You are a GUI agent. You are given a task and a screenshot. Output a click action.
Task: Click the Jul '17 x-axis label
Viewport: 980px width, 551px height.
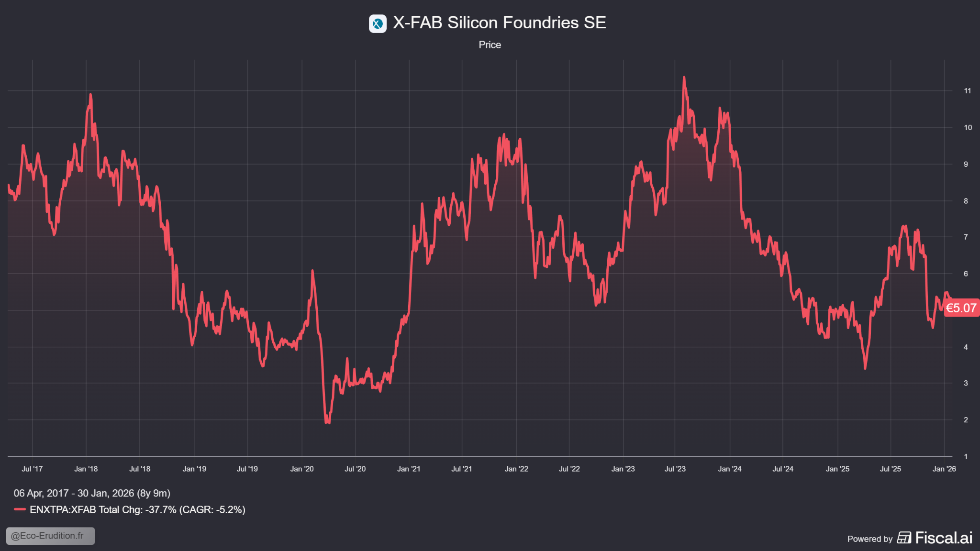tap(32, 469)
